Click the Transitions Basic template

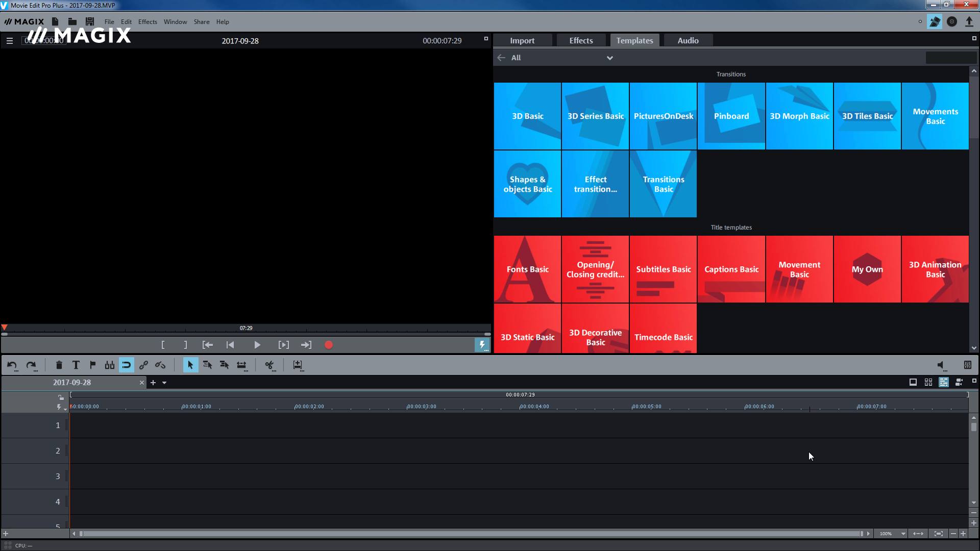pyautogui.click(x=663, y=183)
